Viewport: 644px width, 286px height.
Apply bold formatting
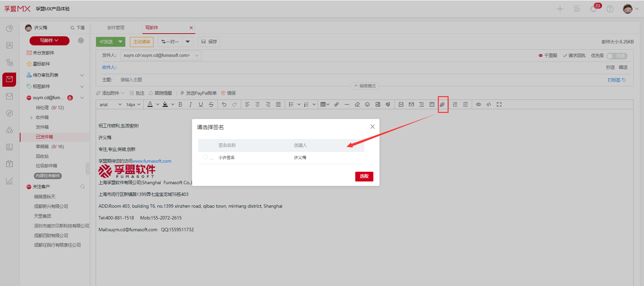pyautogui.click(x=180, y=105)
